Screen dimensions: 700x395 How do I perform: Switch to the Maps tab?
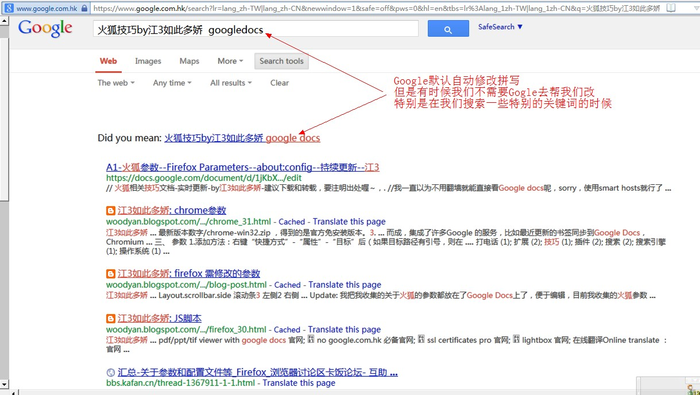tap(189, 61)
